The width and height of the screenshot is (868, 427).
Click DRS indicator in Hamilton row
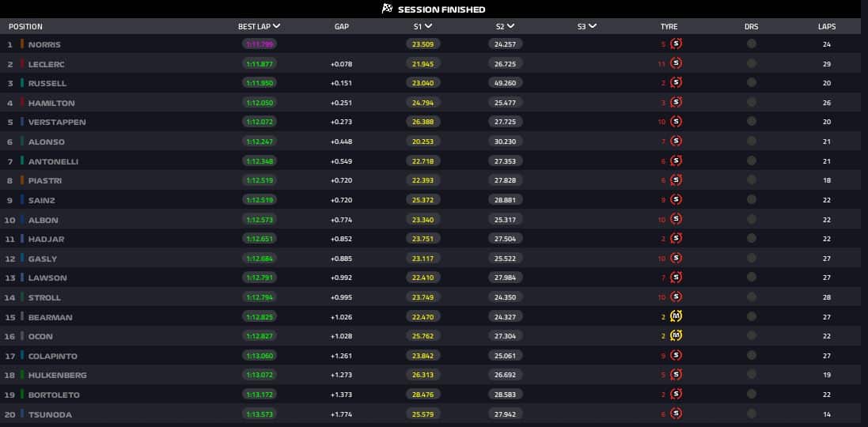point(751,102)
